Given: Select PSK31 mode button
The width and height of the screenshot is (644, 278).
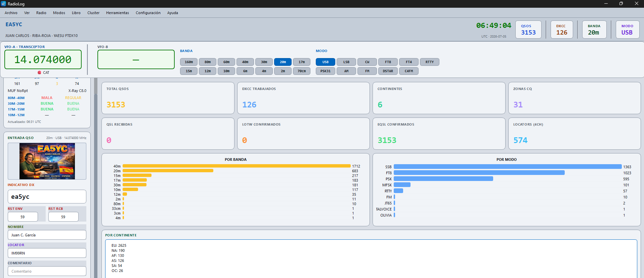Looking at the screenshot, I should point(326,71).
